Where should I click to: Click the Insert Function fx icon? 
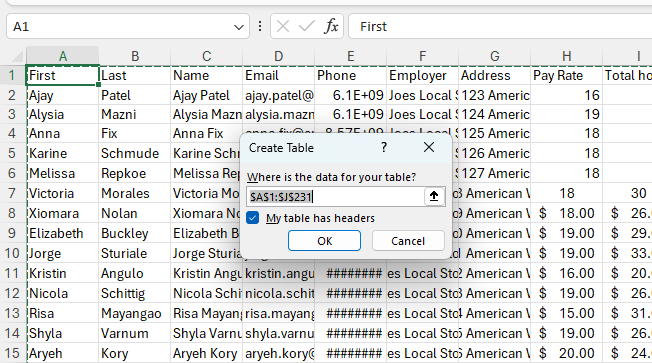(331, 27)
